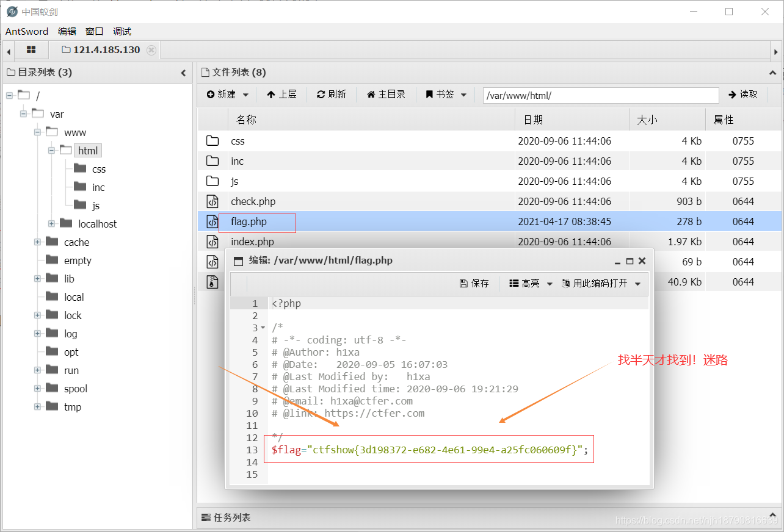
Task: Select the inc folder in tree
Action: pos(98,187)
